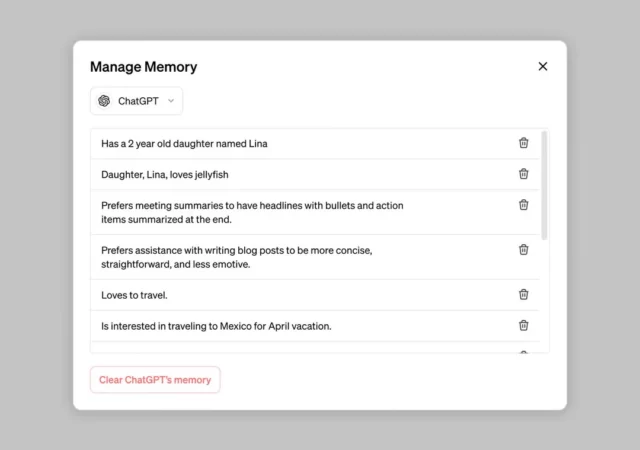Click the Mexico April vacation memory text
Screen dimensions: 640x450
pyautogui.click(x=216, y=326)
